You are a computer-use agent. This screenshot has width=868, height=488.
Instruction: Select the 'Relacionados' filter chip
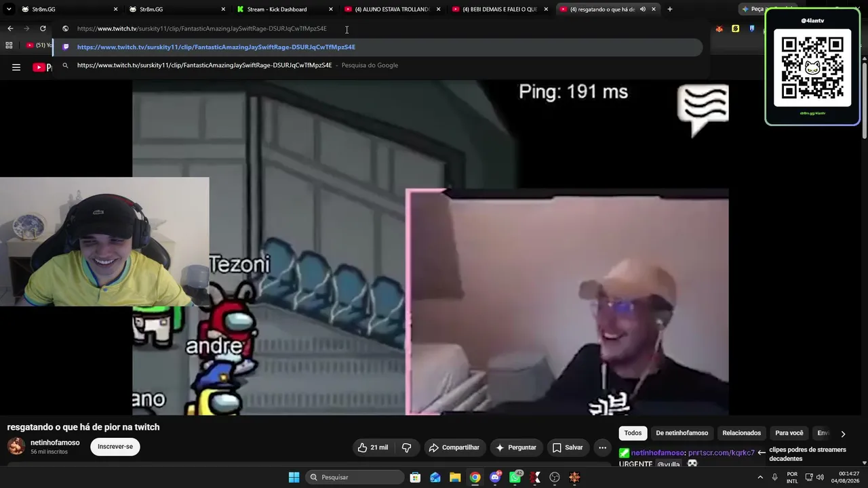(x=741, y=433)
